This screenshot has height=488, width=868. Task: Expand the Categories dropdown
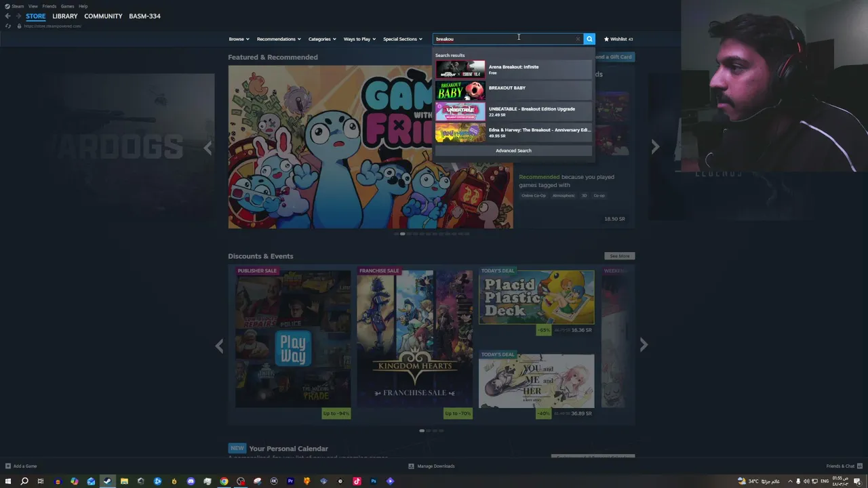322,39
